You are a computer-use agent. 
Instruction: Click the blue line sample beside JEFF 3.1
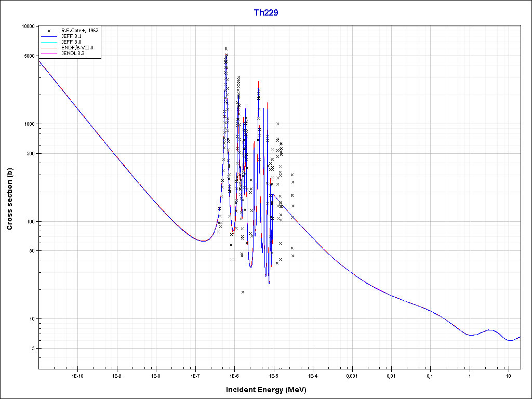[x=48, y=36]
